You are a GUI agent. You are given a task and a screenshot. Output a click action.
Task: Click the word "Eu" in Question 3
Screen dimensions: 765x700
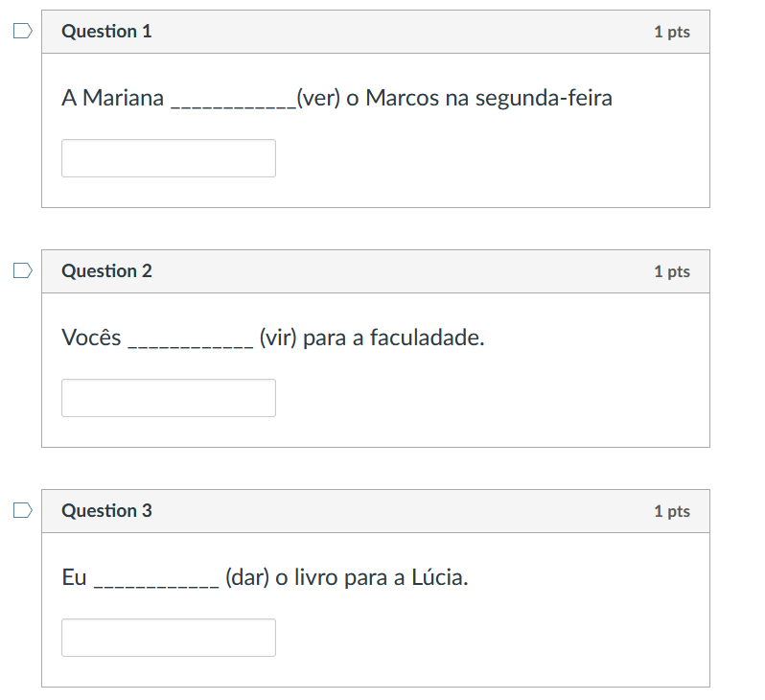click(x=74, y=578)
